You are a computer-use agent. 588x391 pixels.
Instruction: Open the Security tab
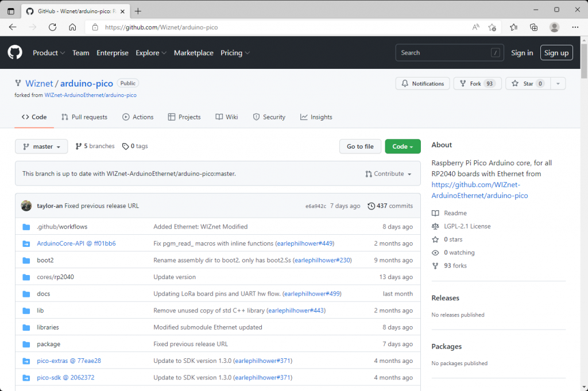tap(269, 117)
